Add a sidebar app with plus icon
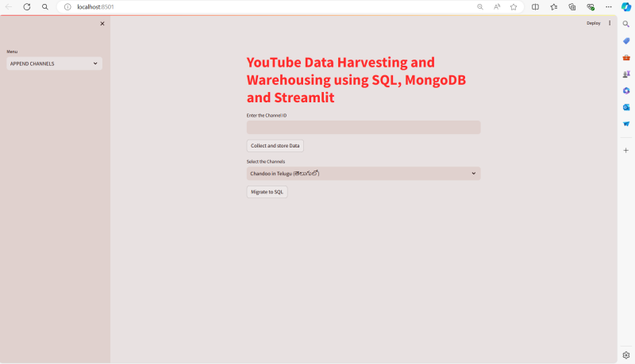The image size is (635, 364). pyautogui.click(x=626, y=151)
